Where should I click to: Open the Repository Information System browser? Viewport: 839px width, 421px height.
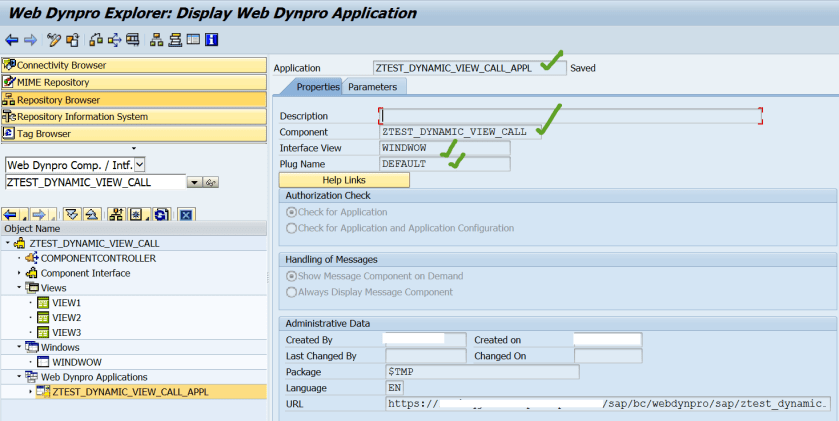tap(82, 116)
